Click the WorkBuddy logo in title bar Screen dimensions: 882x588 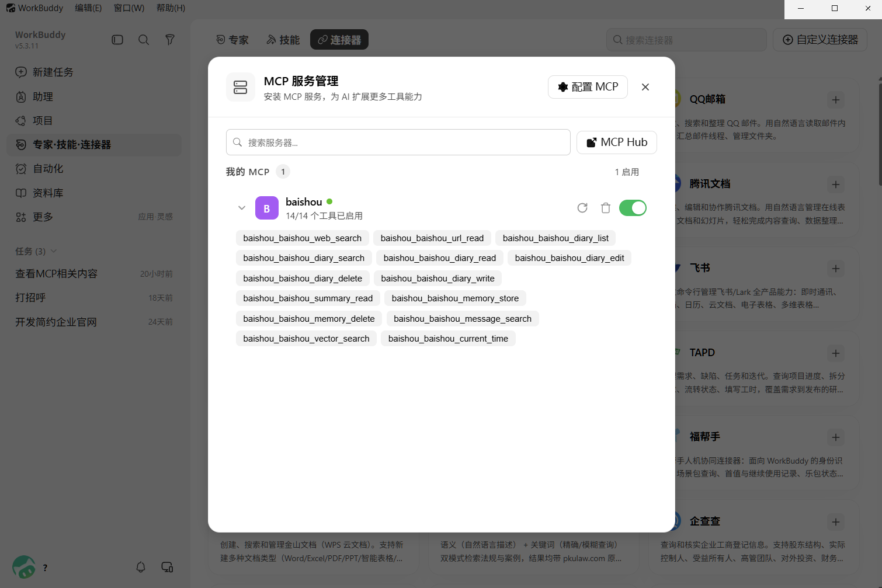11,8
